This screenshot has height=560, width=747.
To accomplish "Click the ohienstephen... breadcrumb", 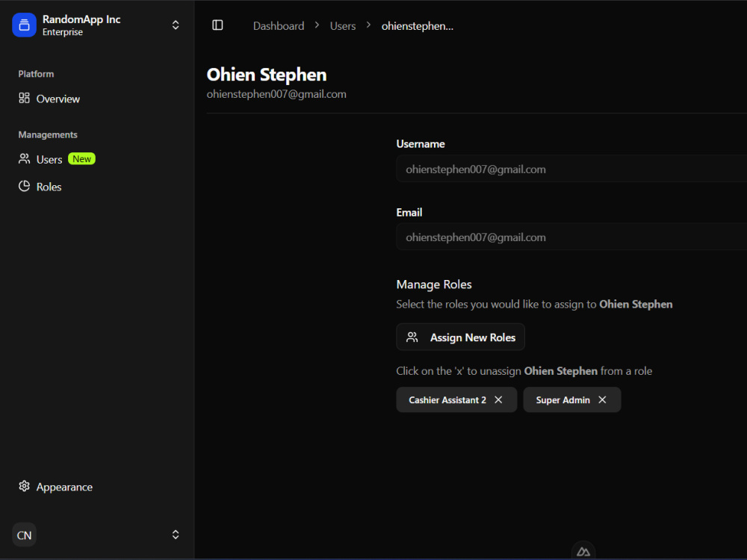I will coord(418,25).
